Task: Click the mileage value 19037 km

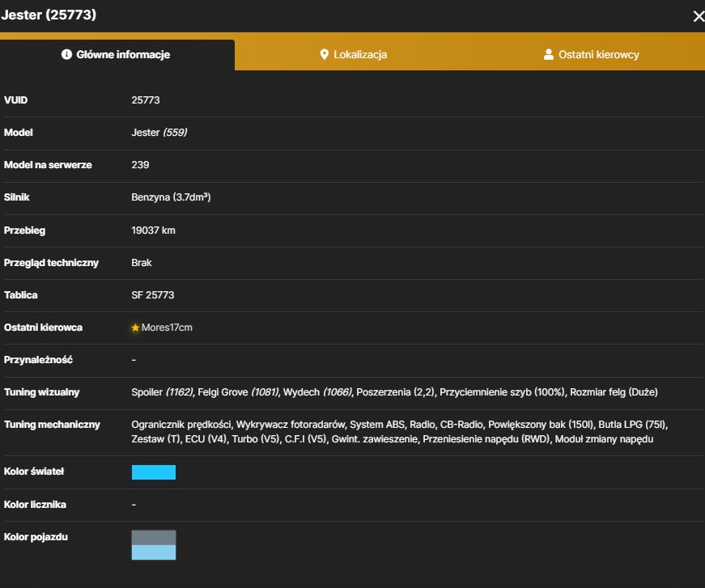Action: (153, 231)
